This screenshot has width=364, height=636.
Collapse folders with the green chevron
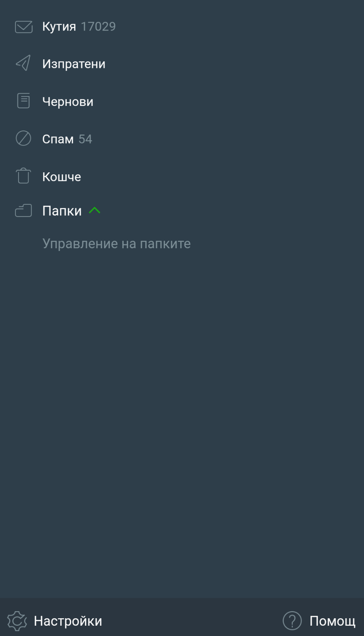point(95,210)
